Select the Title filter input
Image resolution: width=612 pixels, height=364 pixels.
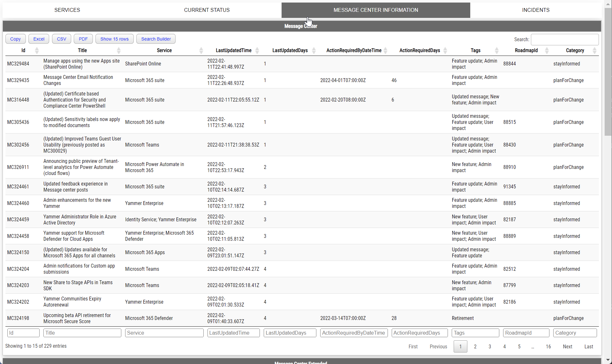click(82, 332)
